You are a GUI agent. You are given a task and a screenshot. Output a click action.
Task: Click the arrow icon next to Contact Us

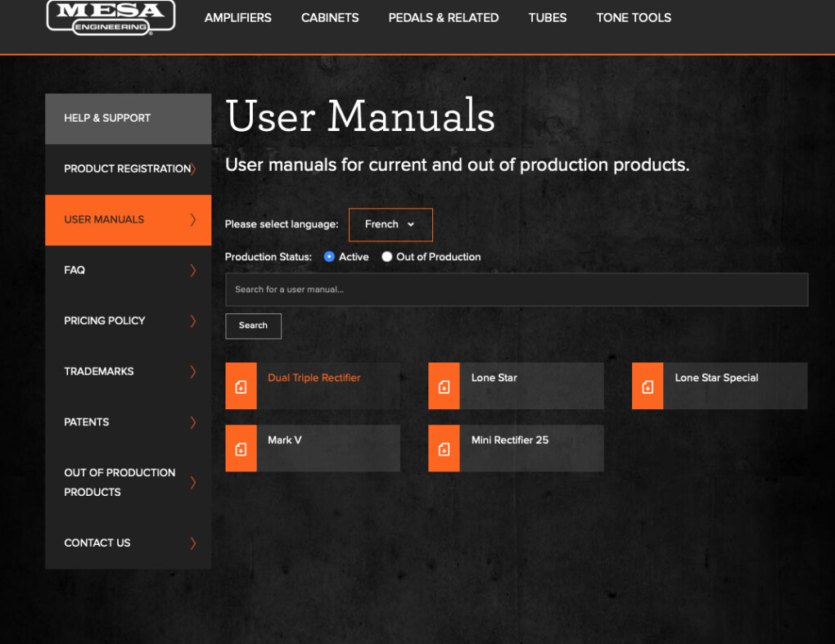coord(193,543)
